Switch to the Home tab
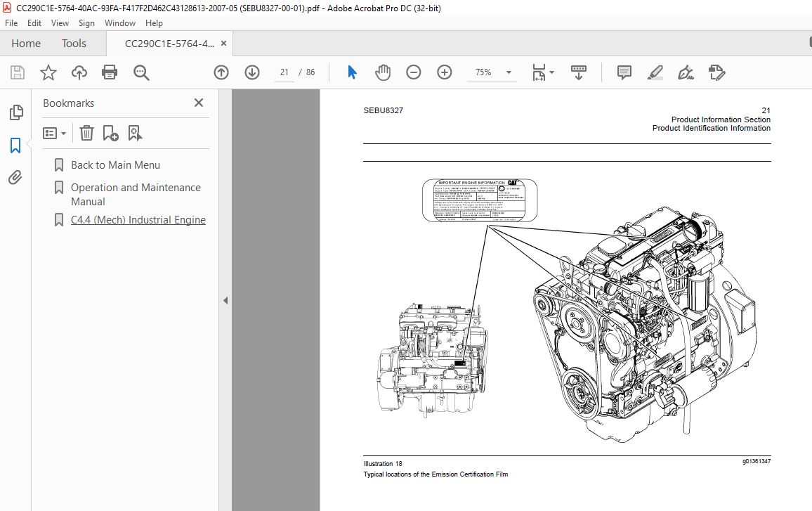The height and width of the screenshot is (511, 812). click(26, 44)
